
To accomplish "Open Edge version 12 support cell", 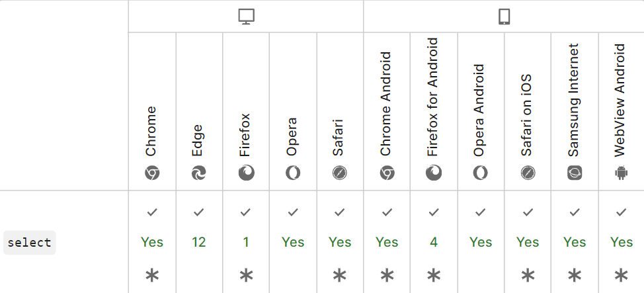I will (199, 242).
